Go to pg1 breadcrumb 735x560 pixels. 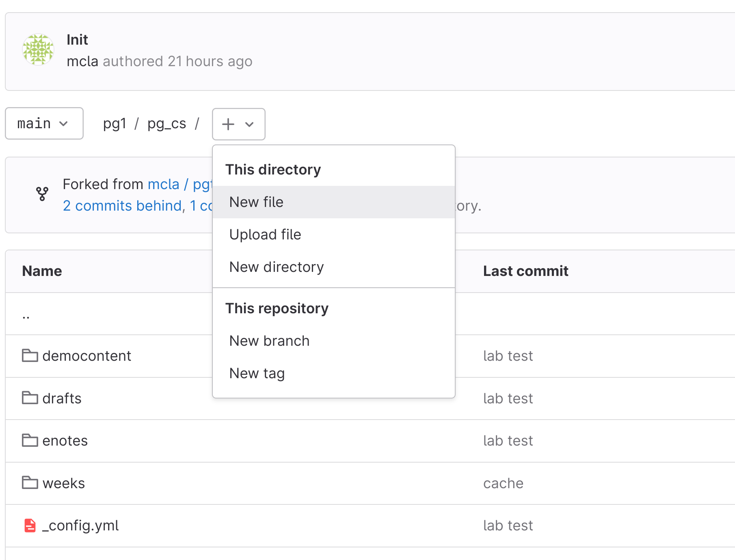pos(115,123)
